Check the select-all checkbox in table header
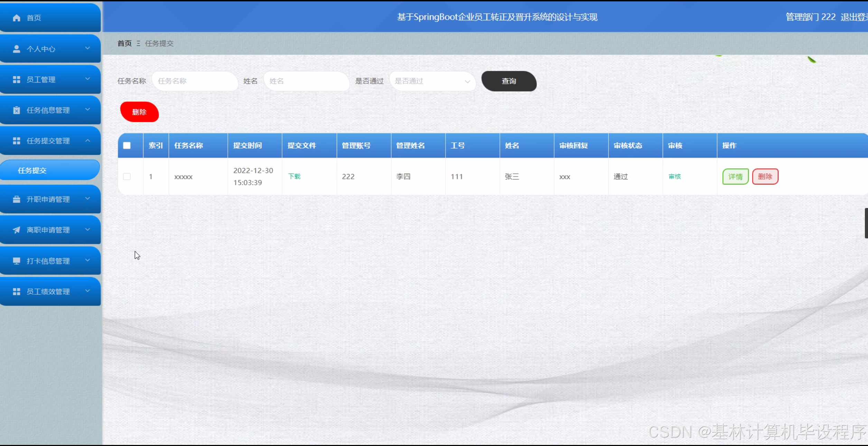This screenshot has height=446, width=868. tap(127, 145)
